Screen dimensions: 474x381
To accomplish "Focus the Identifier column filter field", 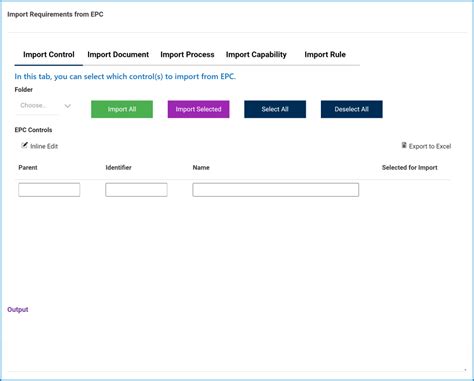I will coord(136,190).
